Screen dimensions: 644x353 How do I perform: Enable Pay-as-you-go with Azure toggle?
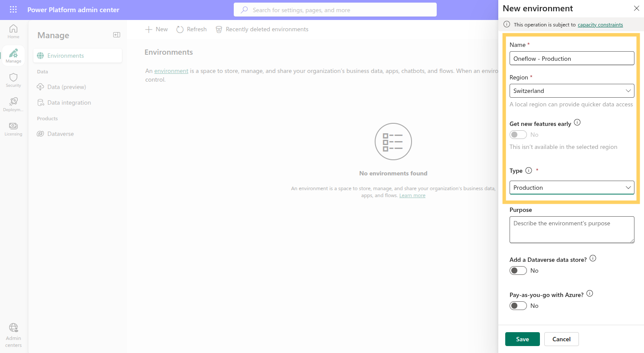point(518,306)
